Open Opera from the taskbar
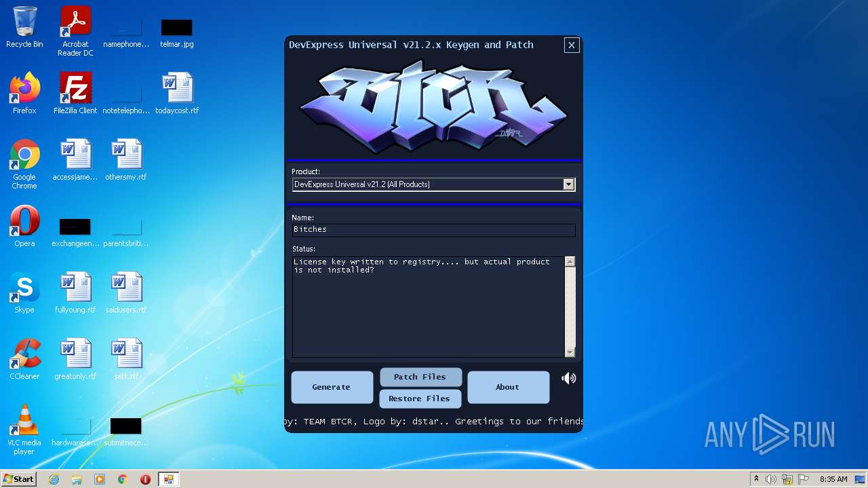 tap(145, 479)
